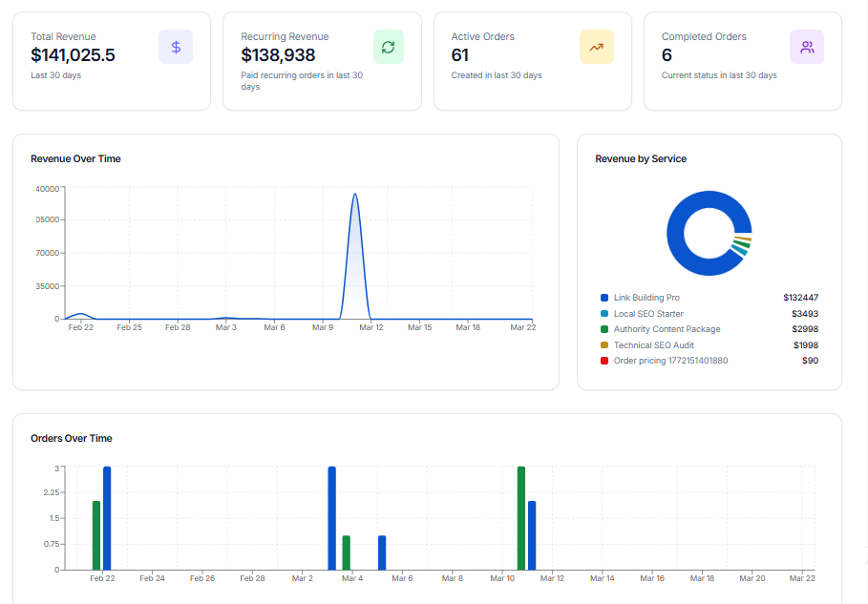868x604 pixels.
Task: Click the users icon on Completed Orders card
Action: click(807, 47)
